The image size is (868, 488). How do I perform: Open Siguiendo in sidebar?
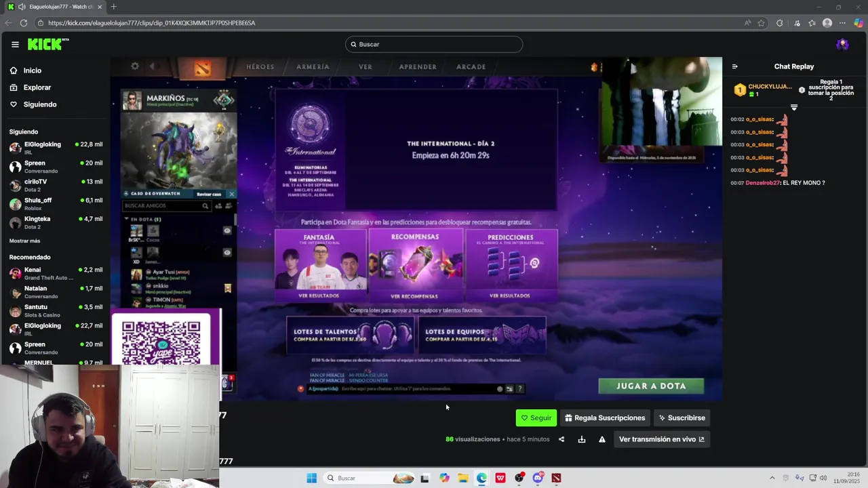pos(33,104)
